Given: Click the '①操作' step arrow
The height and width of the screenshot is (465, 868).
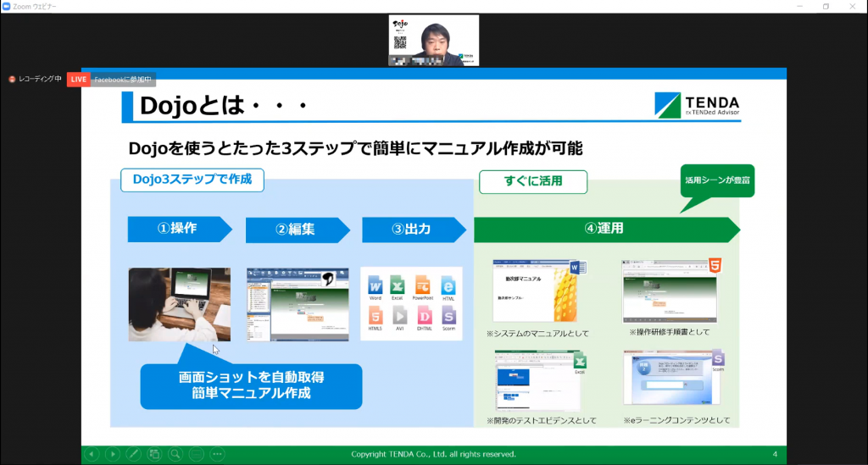Looking at the screenshot, I should tap(180, 229).
